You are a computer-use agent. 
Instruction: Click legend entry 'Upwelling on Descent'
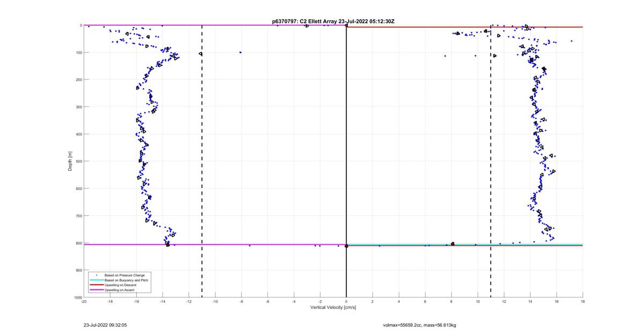coord(121,285)
